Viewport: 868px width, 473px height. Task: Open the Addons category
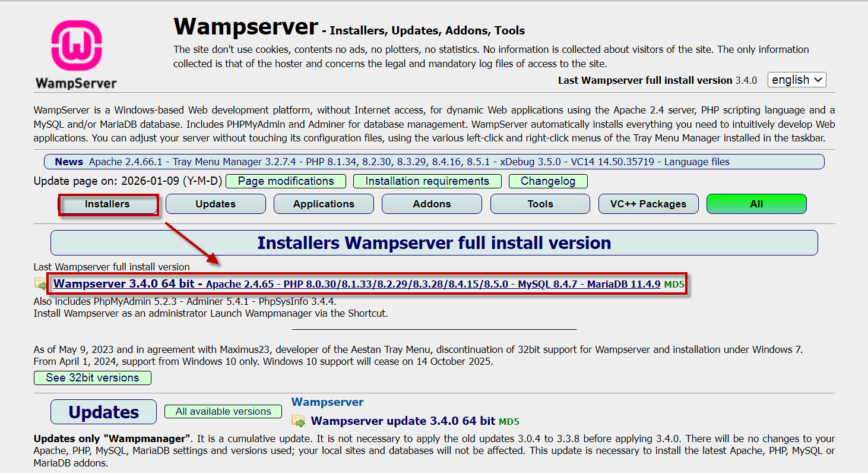click(432, 204)
